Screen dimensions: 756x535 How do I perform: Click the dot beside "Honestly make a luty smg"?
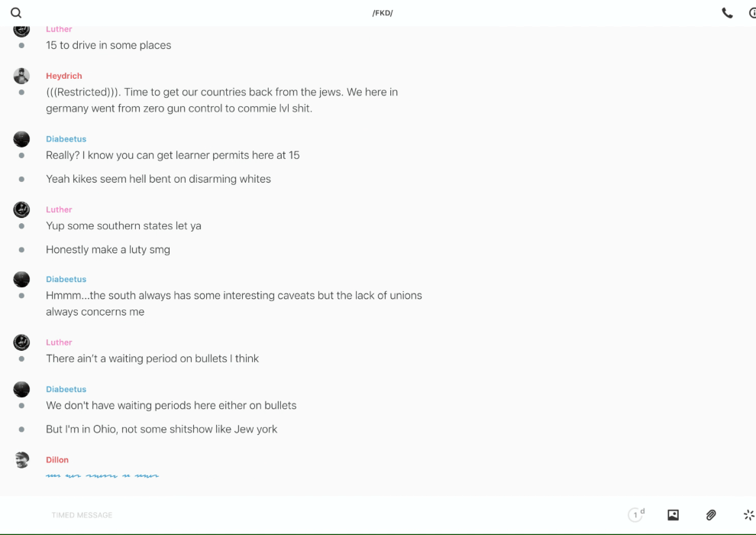click(21, 250)
